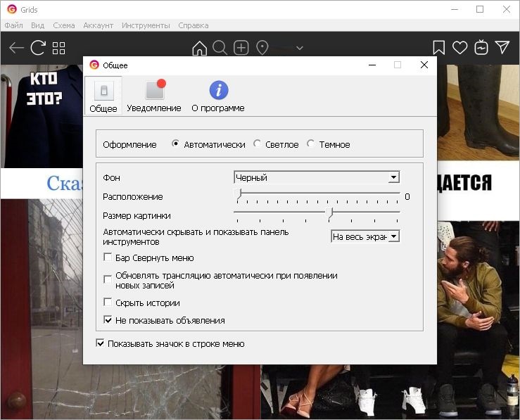Open the Вид menu
The image size is (520, 420).
(37, 25)
